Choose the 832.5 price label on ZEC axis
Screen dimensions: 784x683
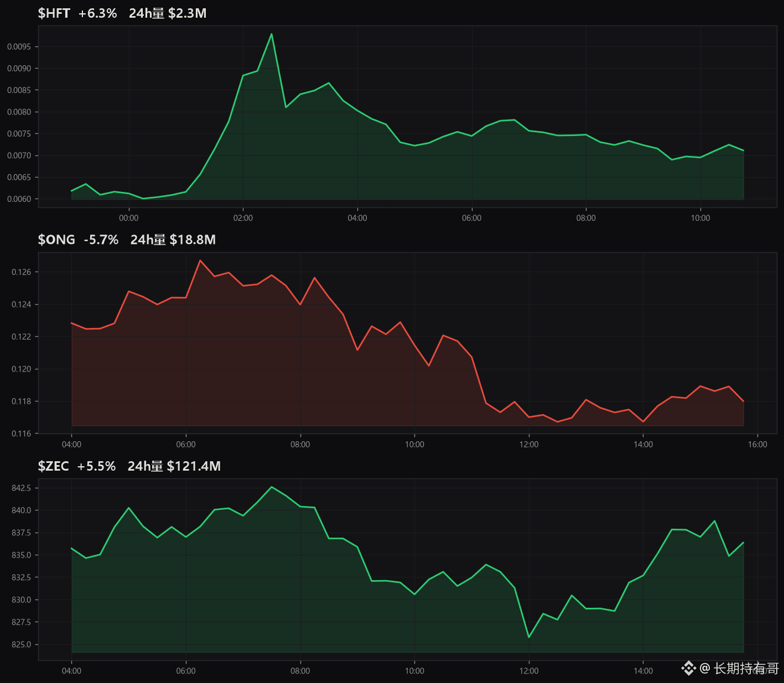click(22, 578)
